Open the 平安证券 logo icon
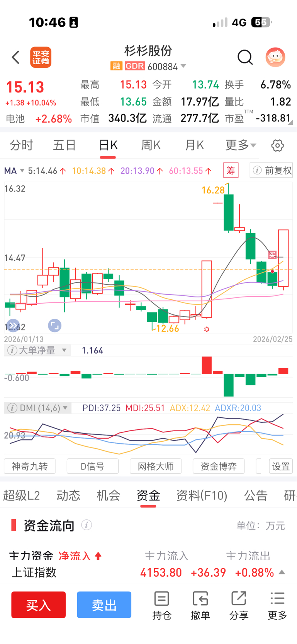The height and width of the screenshot is (644, 297). coord(41,57)
